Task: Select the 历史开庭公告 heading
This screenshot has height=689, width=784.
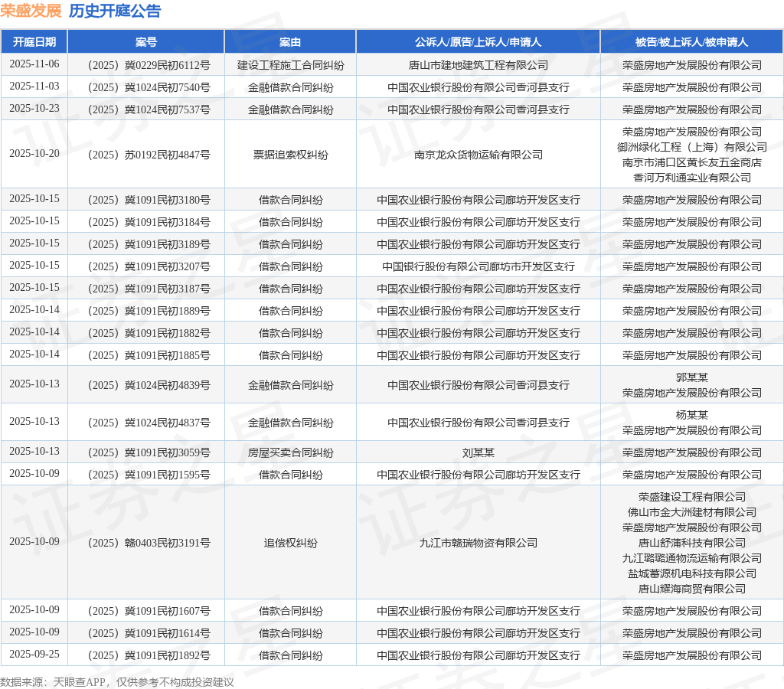Action: (115, 11)
